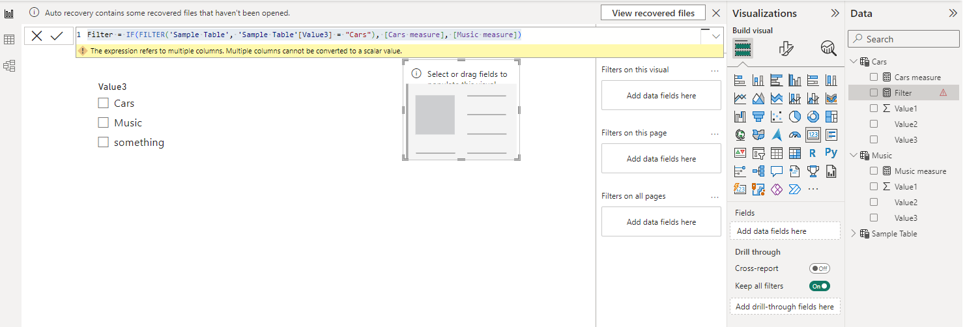Choose Waterfall chart visual
The width and height of the screenshot is (980, 327).
coord(740,117)
